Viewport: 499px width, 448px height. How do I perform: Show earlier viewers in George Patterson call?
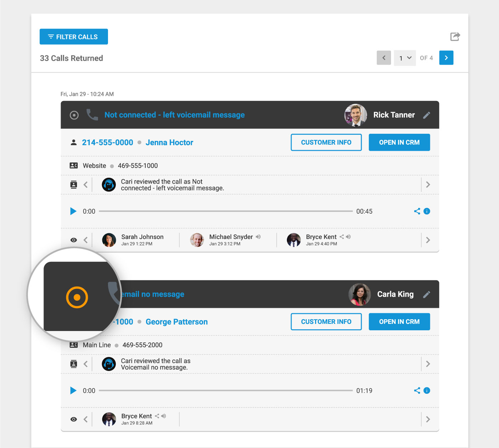(x=86, y=419)
